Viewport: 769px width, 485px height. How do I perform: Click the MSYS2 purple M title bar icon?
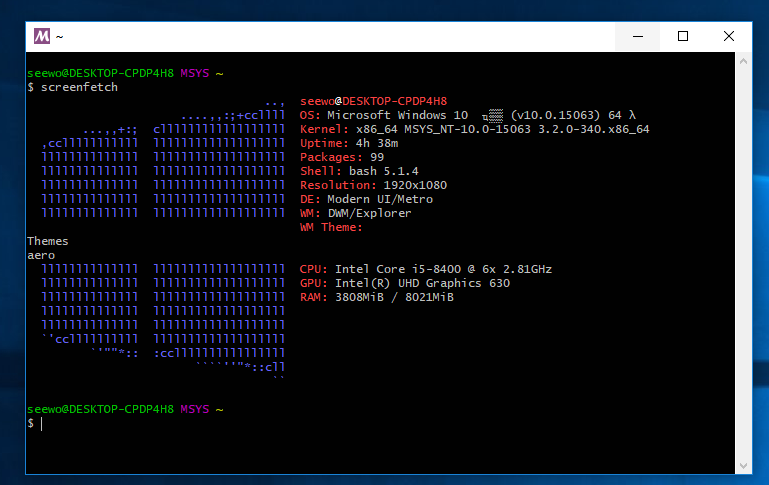click(x=42, y=36)
